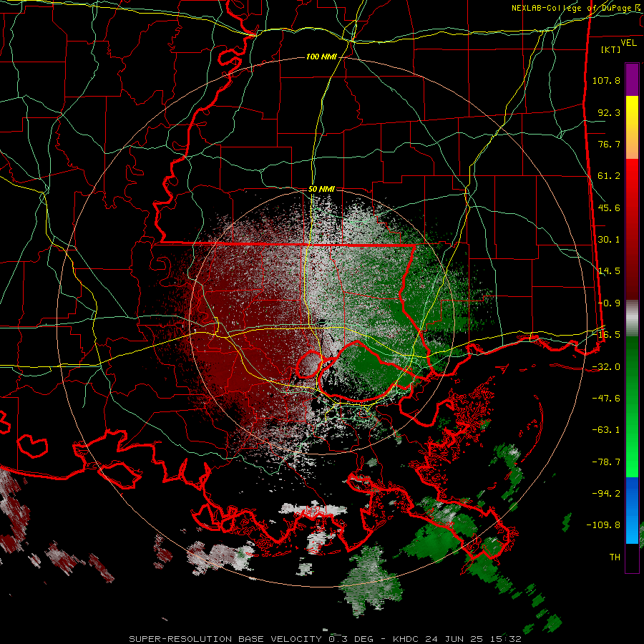The width and height of the screenshot is (644, 644).
Task: Select the -94.2 velocity scale value
Action: (606, 494)
